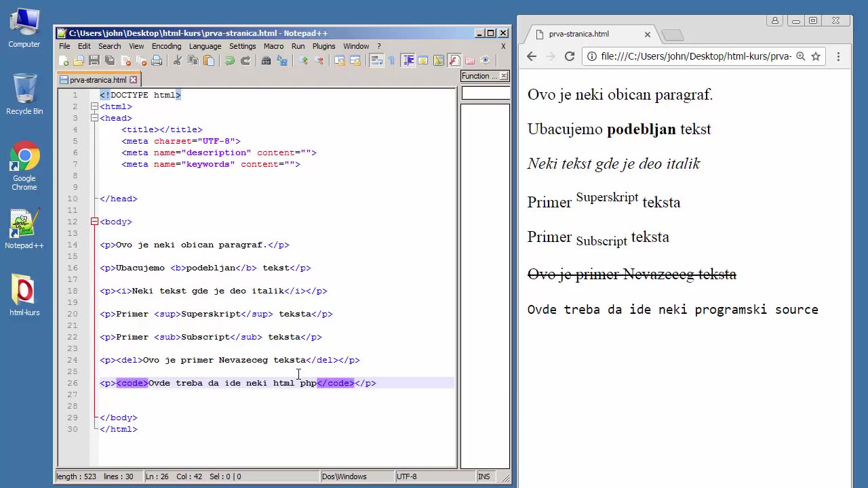Image resolution: width=868 pixels, height=488 pixels.
Task: Open the Macro menu
Action: click(273, 46)
